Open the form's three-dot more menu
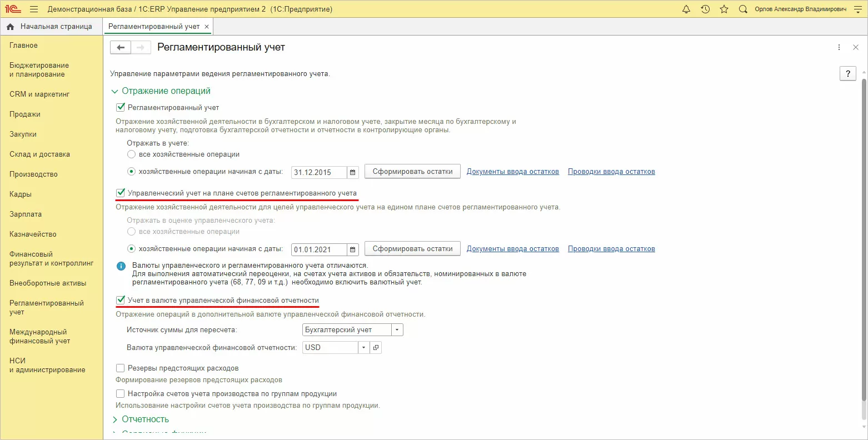Screen dimensions: 868x440 click(x=839, y=48)
